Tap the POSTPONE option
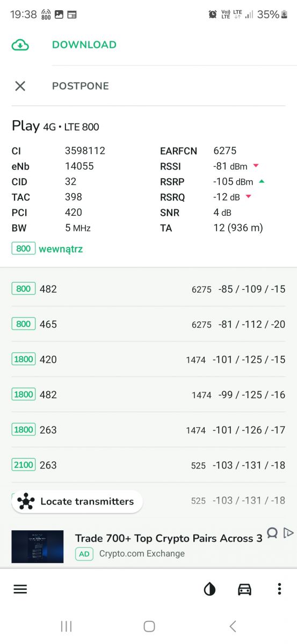 point(81,86)
